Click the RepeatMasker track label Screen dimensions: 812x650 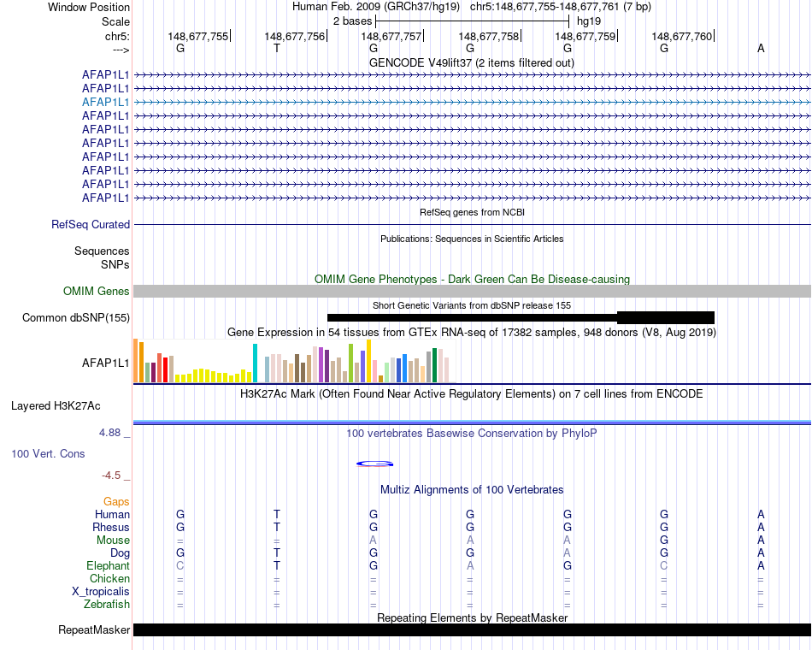[94, 630]
